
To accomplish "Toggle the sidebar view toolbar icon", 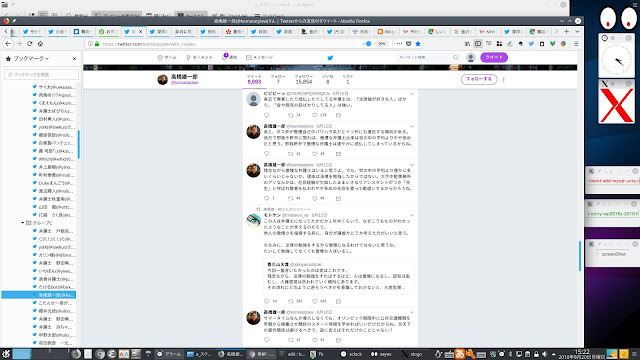I will coord(478,44).
